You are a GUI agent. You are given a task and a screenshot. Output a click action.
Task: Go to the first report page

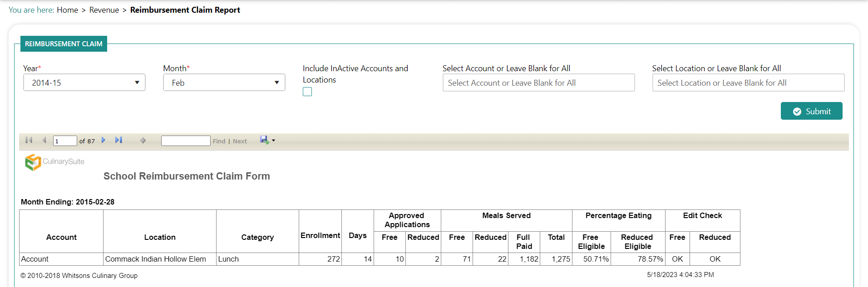point(29,140)
